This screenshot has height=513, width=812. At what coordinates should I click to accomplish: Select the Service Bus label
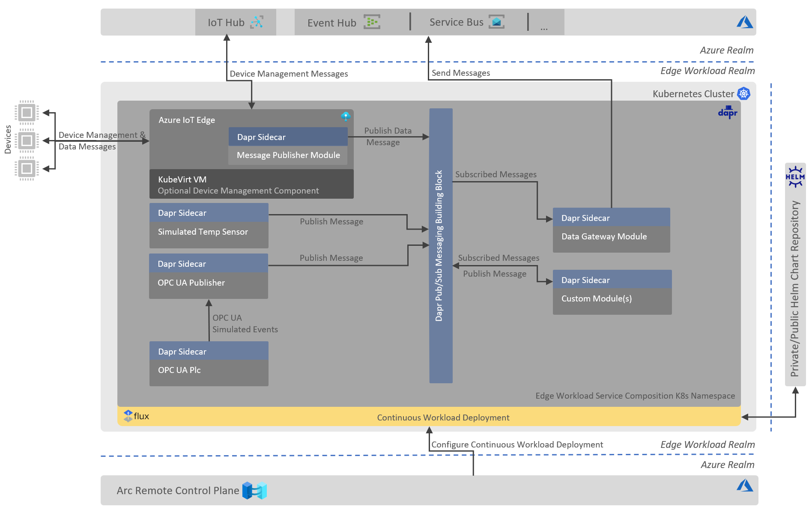pos(457,22)
